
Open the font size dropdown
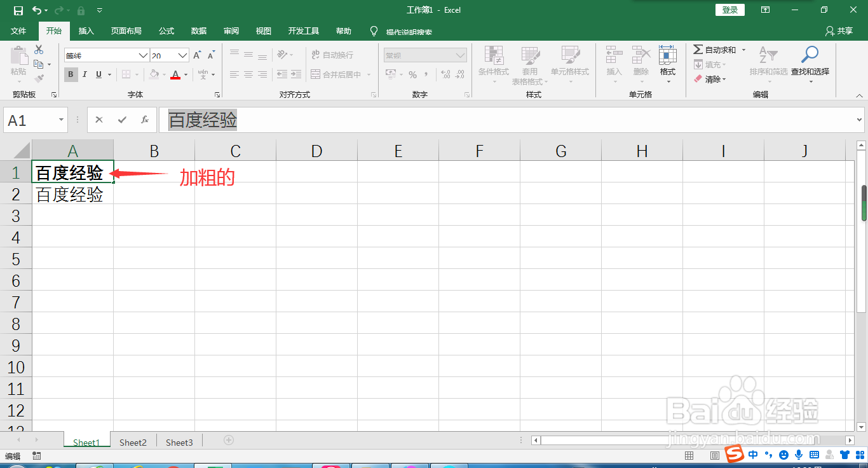pos(183,55)
